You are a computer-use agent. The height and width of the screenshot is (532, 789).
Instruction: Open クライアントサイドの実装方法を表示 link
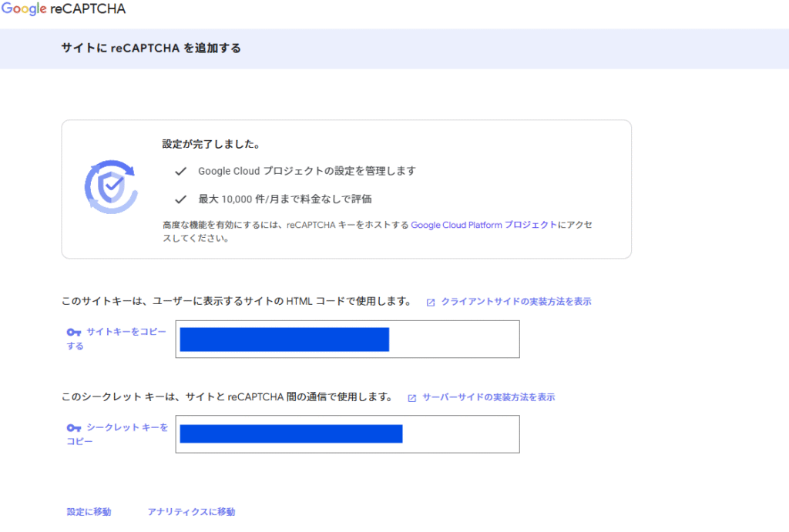(x=515, y=302)
